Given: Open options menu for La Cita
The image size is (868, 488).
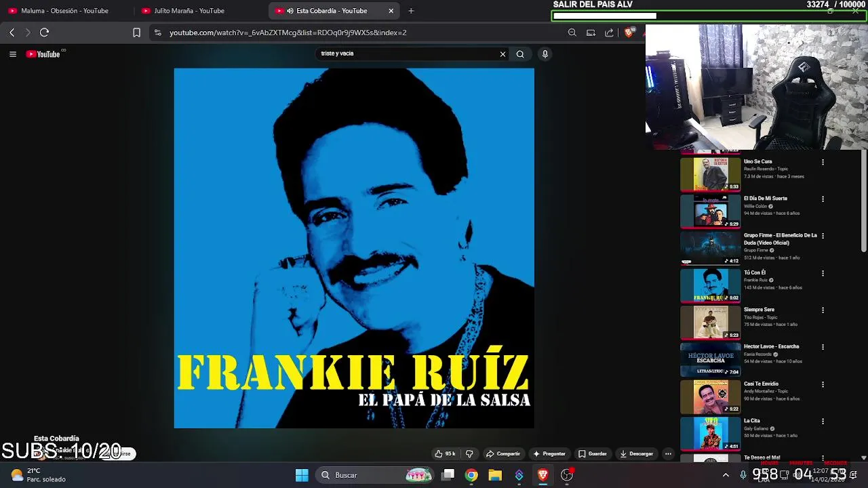Looking at the screenshot, I should (823, 421).
